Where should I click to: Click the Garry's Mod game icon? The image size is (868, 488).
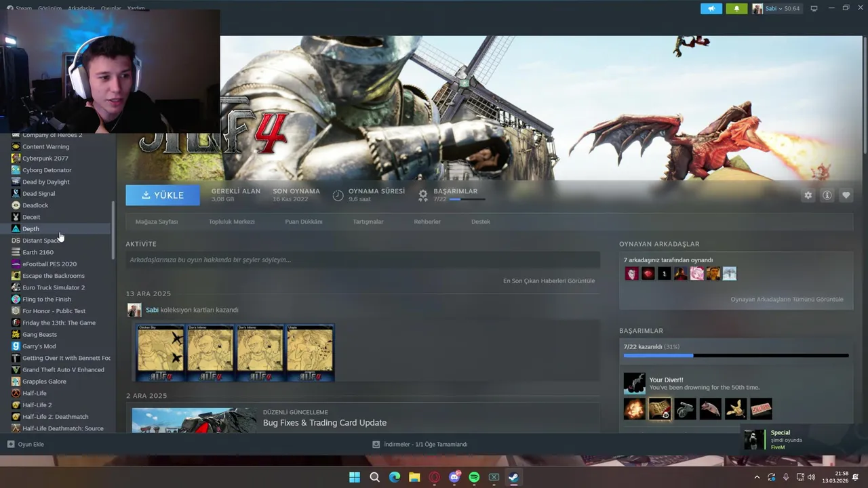click(x=16, y=346)
